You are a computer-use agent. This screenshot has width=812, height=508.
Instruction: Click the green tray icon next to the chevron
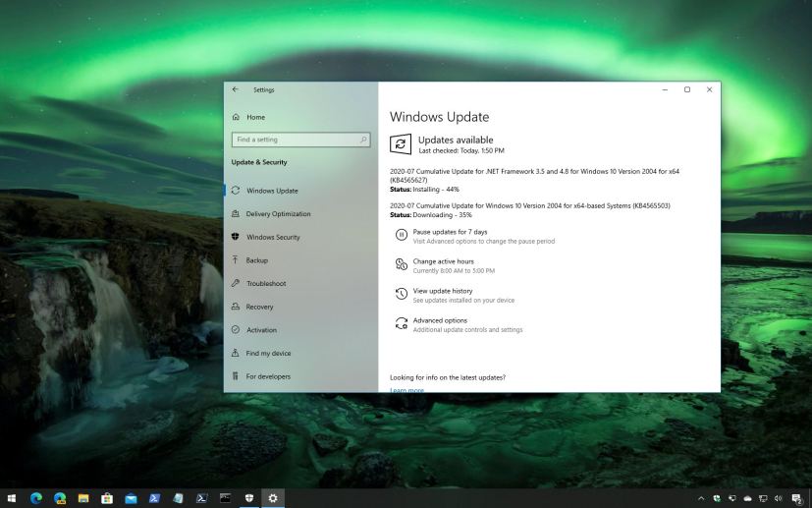coord(717,499)
